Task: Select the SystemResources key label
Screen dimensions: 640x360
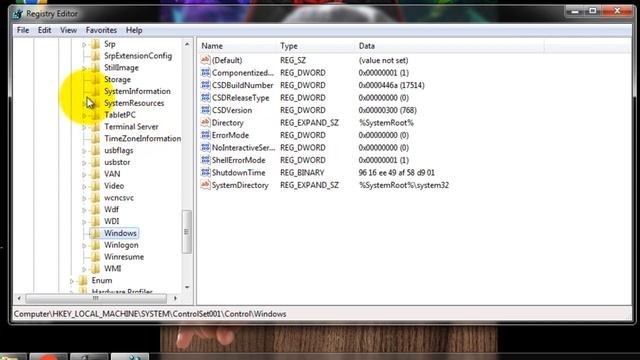Action: (134, 103)
